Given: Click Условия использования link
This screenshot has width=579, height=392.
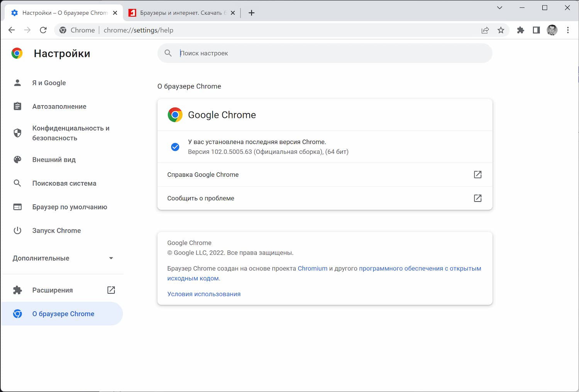Looking at the screenshot, I should click(204, 294).
